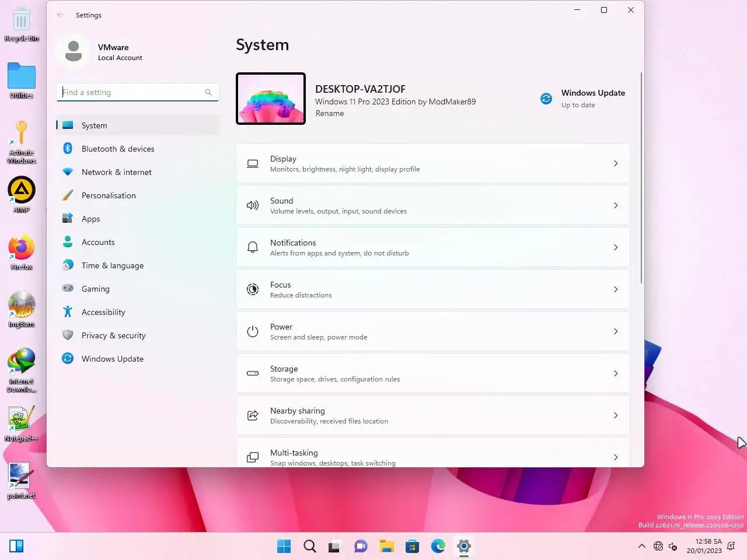The width and height of the screenshot is (747, 560).
Task: Go to Bluetooth & devices
Action: (138, 149)
